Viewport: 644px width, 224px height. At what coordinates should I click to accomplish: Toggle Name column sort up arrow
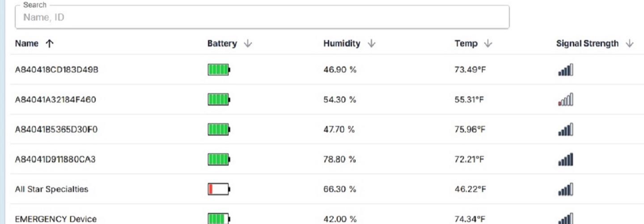(x=49, y=43)
